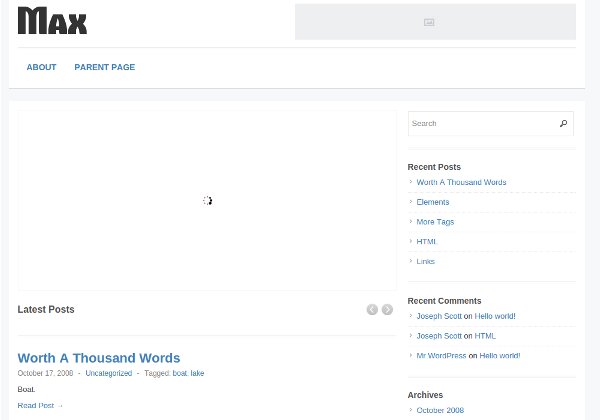Click inside the Search input field
This screenshot has height=420, width=600.
click(480, 124)
